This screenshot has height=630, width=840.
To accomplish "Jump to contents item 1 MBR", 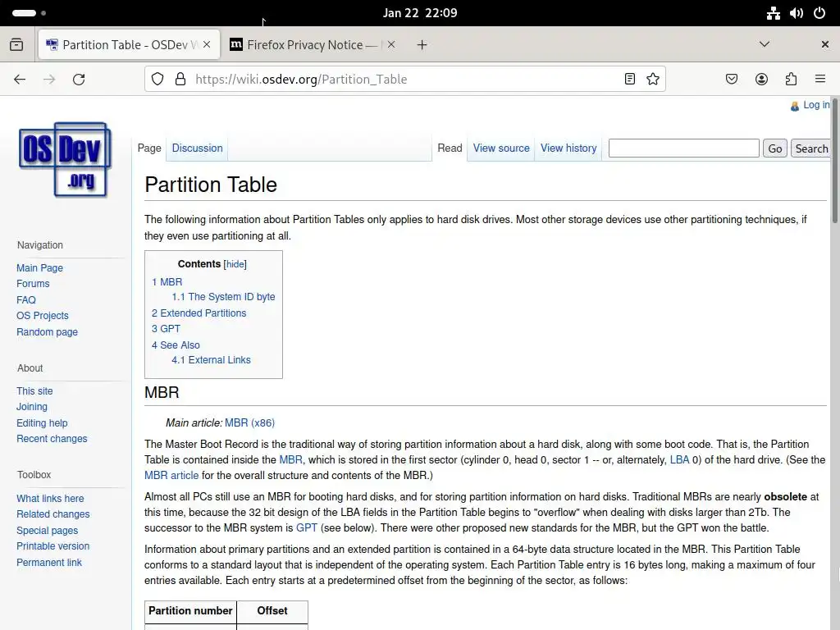I will (167, 282).
